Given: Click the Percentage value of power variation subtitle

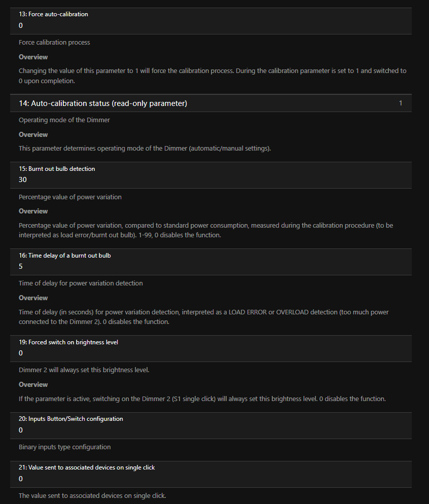Looking at the screenshot, I should pos(70,197).
